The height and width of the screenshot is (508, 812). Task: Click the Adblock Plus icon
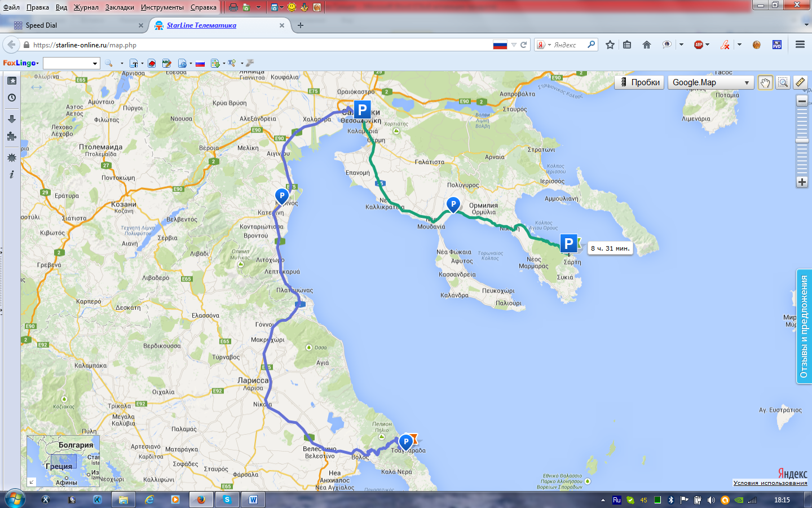699,45
